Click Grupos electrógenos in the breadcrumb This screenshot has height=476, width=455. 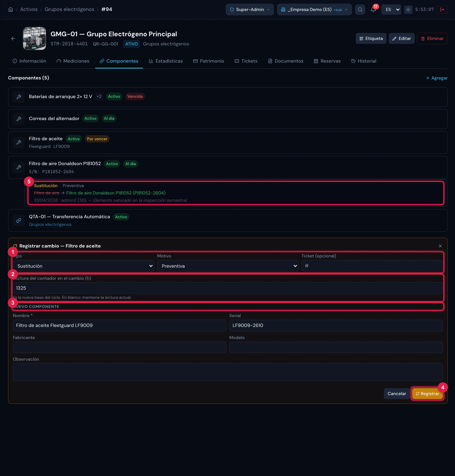[x=69, y=10]
